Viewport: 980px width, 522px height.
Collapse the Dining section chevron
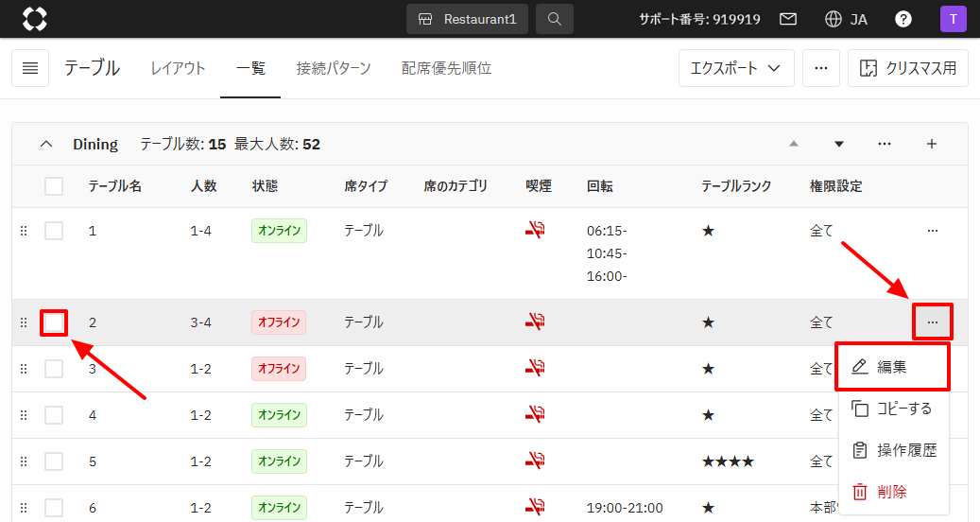(45, 144)
